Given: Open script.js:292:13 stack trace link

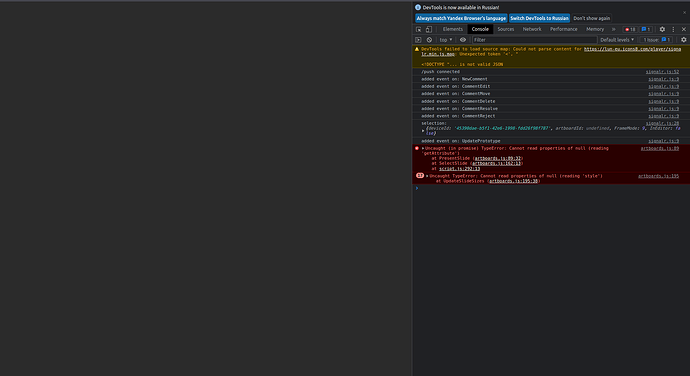Looking at the screenshot, I should point(459,169).
